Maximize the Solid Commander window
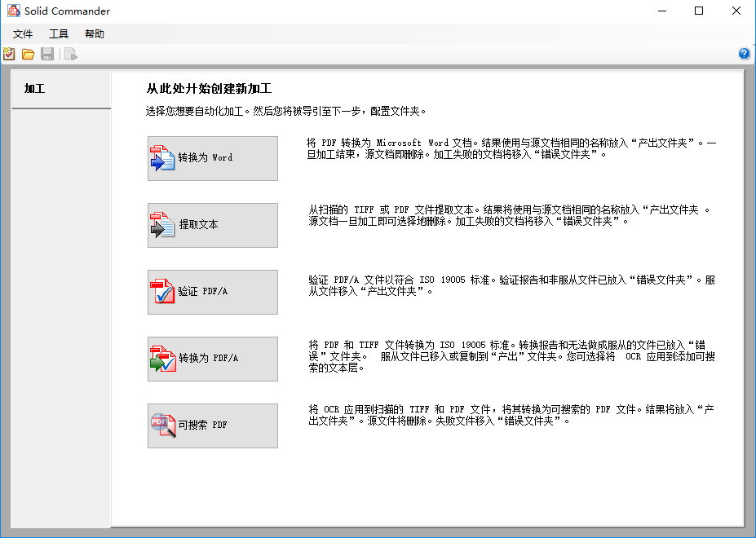 click(699, 11)
